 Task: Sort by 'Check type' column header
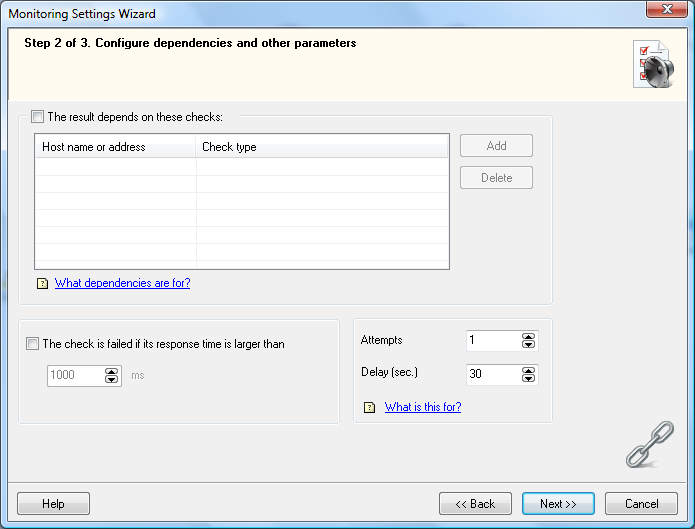[322, 146]
